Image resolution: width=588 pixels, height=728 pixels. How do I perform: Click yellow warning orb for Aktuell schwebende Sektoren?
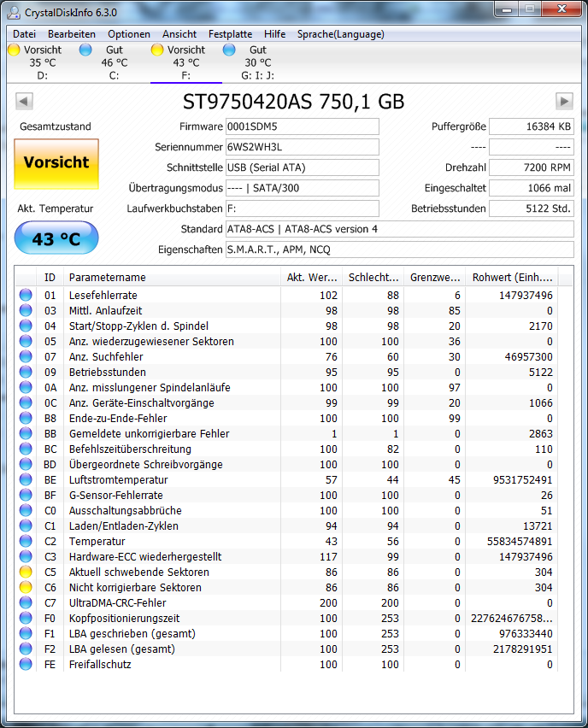[26, 572]
